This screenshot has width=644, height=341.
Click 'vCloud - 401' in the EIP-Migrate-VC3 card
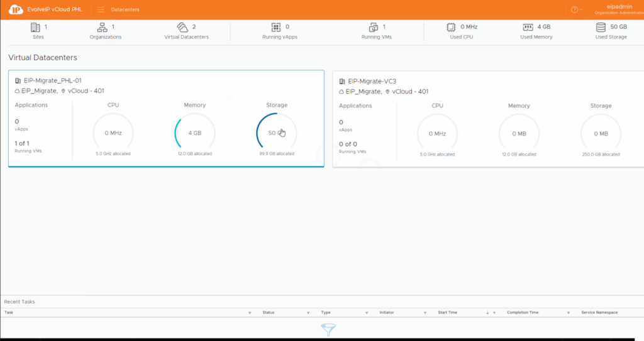pyautogui.click(x=410, y=92)
